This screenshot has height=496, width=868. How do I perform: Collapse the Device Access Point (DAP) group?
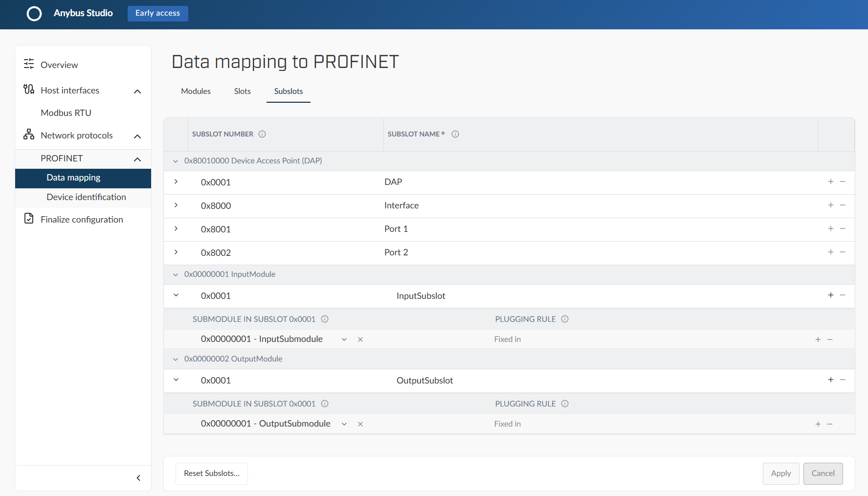(176, 161)
